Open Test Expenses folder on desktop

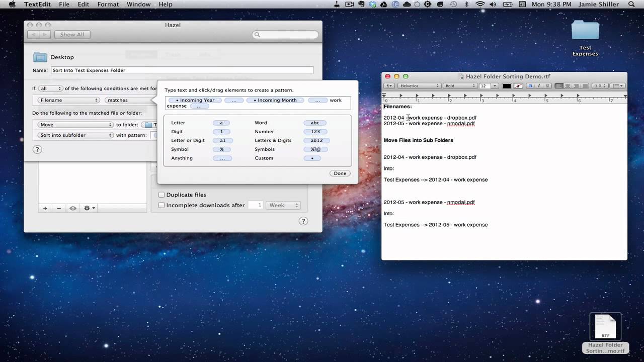(585, 30)
